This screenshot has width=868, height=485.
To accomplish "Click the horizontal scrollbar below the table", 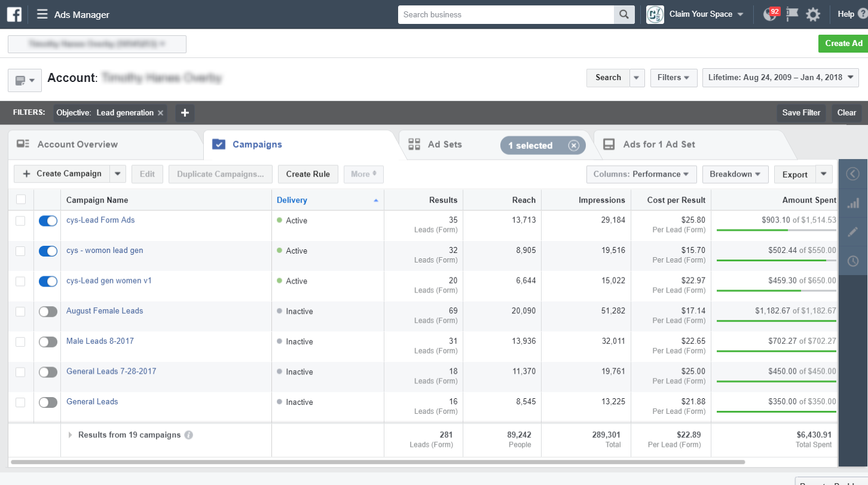I will pos(377,462).
